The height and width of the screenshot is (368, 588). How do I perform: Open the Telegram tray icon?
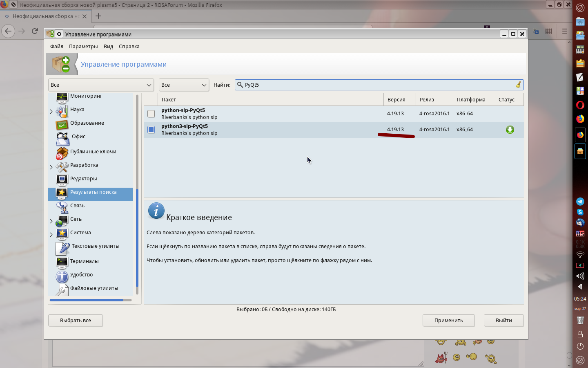(580, 202)
